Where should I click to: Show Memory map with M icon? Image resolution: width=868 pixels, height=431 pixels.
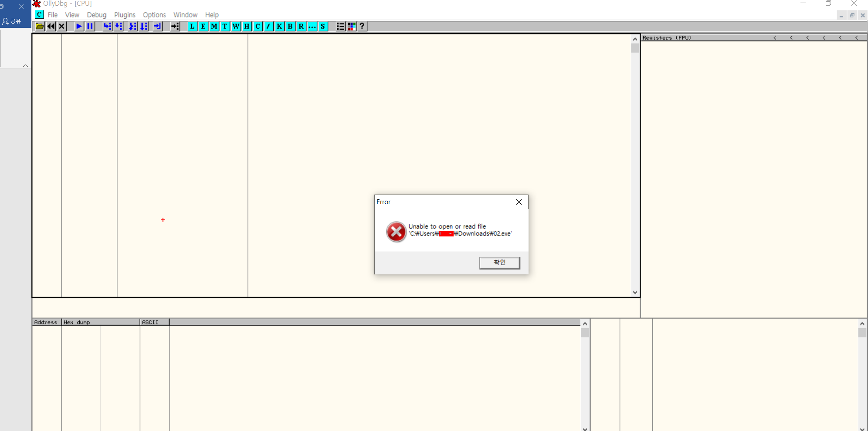click(214, 27)
